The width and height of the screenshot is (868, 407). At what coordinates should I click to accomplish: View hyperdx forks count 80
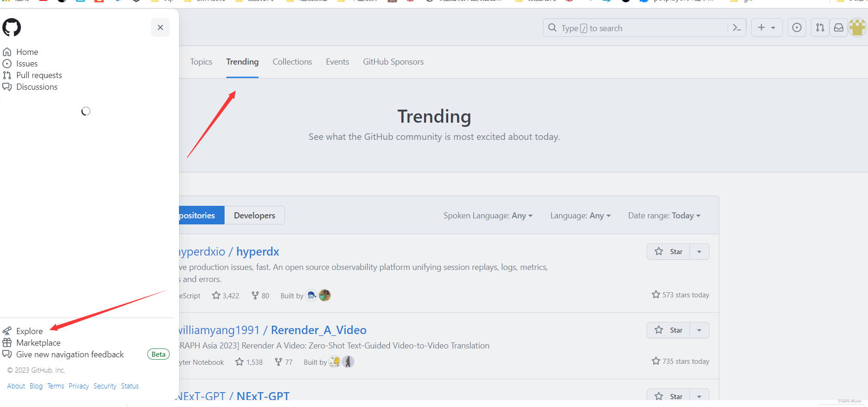260,295
